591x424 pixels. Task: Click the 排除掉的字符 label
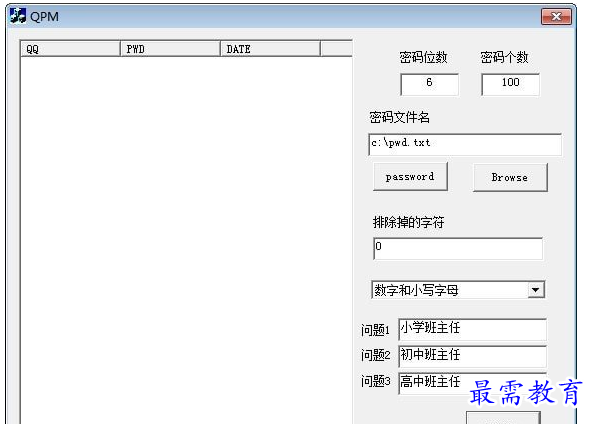(x=409, y=222)
